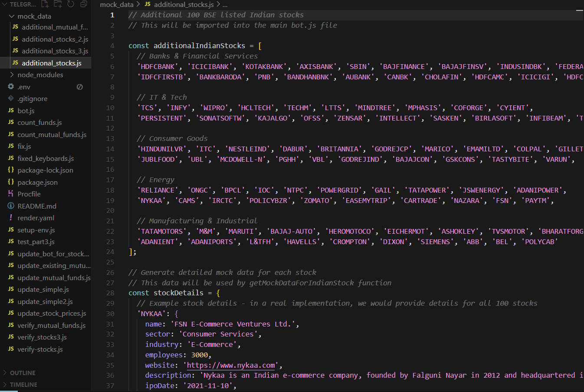Open render.yaml file

[x=36, y=218]
